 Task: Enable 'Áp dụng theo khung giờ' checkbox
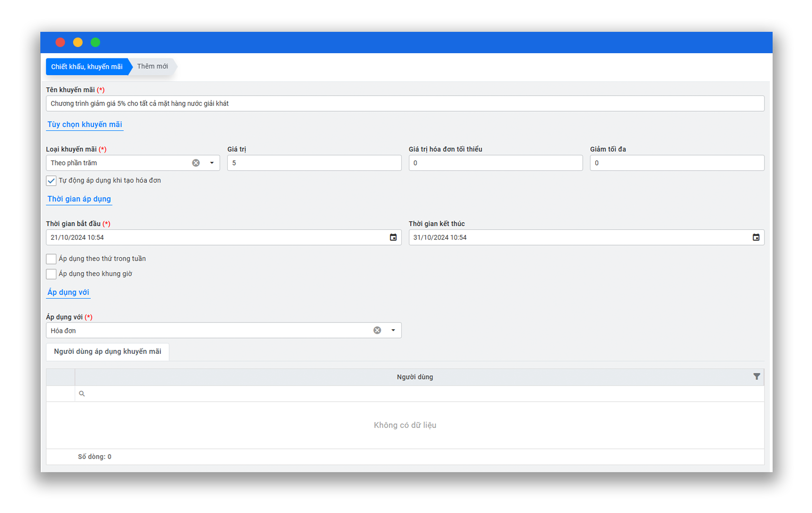51,274
